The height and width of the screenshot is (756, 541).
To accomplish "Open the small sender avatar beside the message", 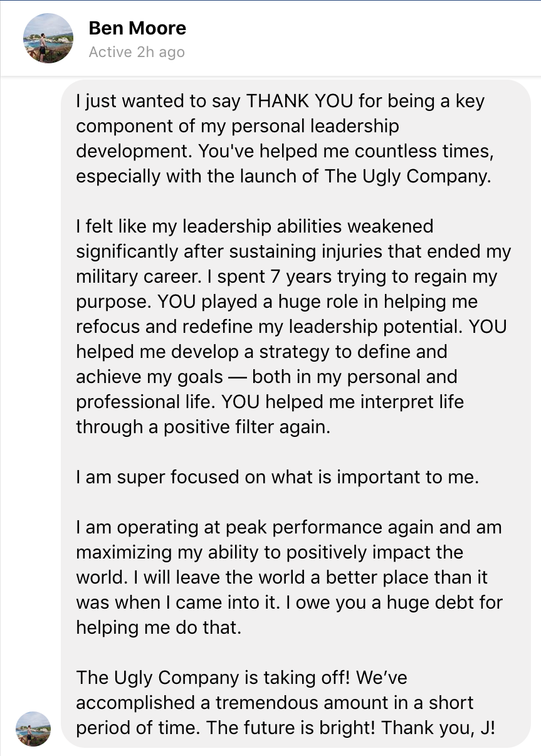I will (x=33, y=728).
